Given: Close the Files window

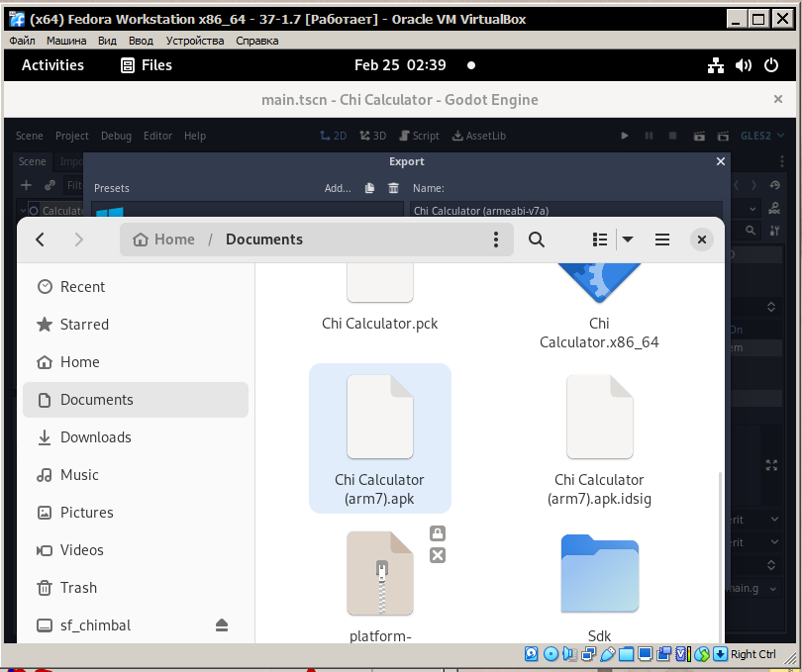Looking at the screenshot, I should [702, 240].
